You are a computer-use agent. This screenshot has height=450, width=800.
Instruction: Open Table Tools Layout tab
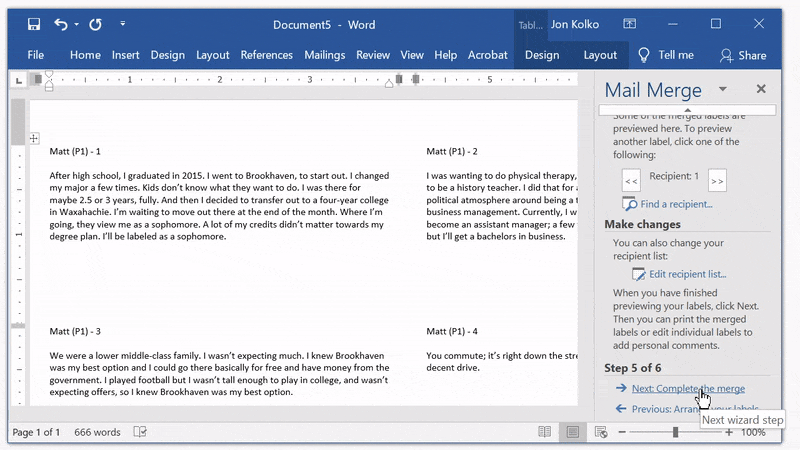[600, 55]
